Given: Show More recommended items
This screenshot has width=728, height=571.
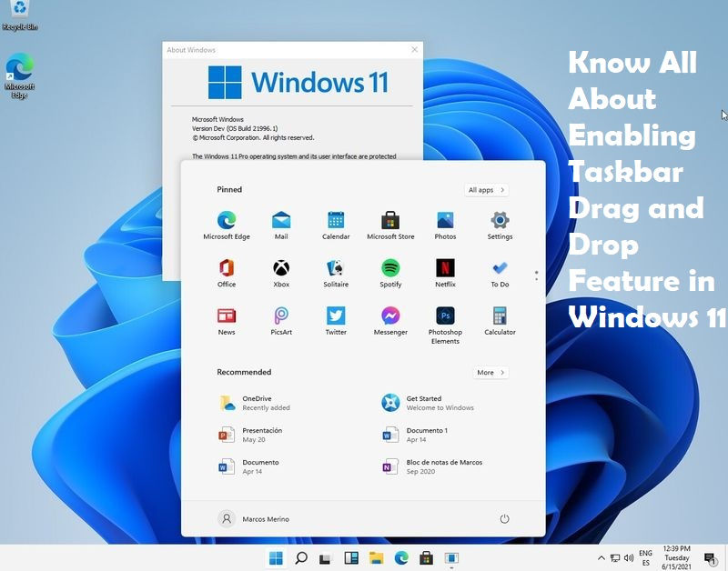Looking at the screenshot, I should (x=490, y=373).
